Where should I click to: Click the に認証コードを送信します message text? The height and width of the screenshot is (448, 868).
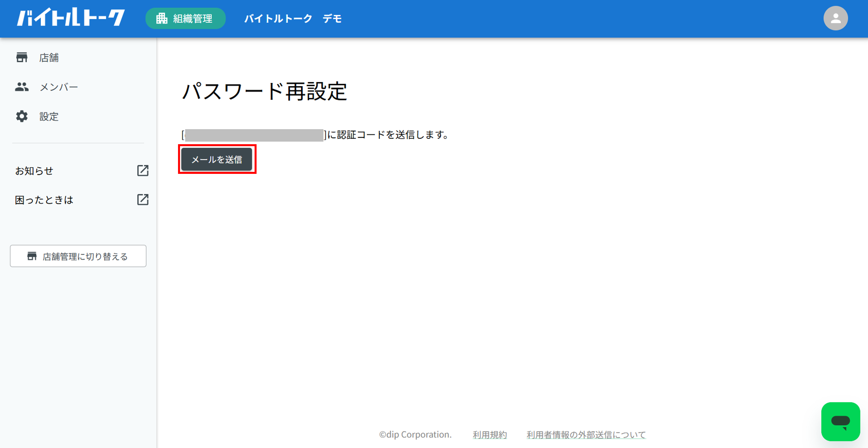[388, 135]
